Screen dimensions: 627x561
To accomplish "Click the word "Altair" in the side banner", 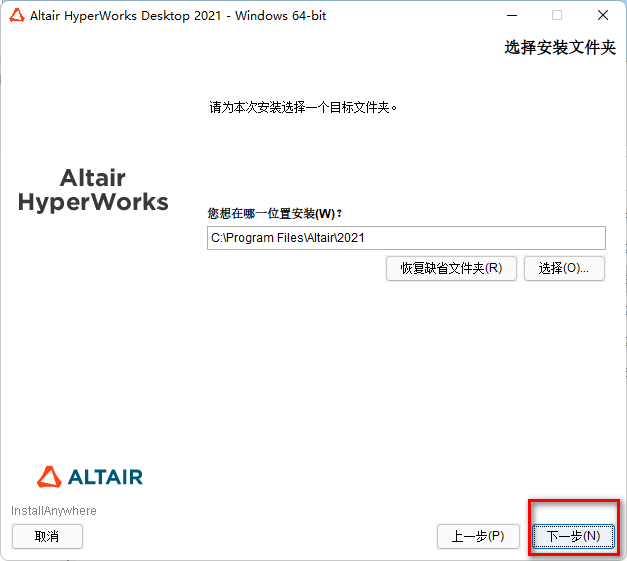I will pos(93,178).
